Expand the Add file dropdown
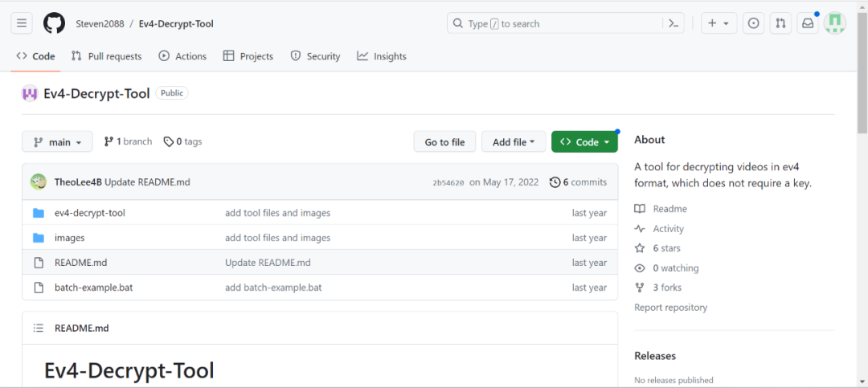The image size is (868, 388). pyautogui.click(x=514, y=142)
